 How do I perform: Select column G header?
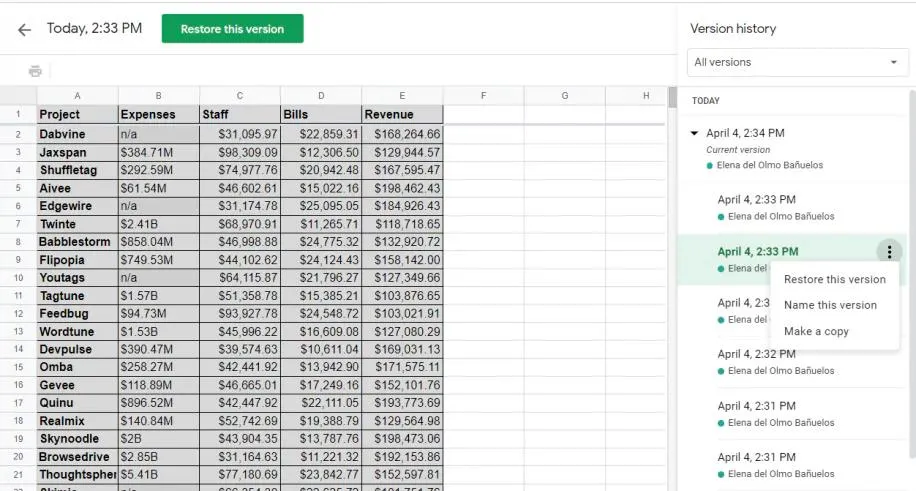[x=564, y=95]
